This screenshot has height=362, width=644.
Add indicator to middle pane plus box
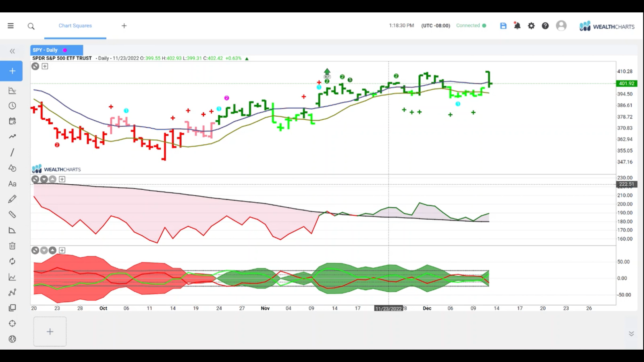coord(62,179)
